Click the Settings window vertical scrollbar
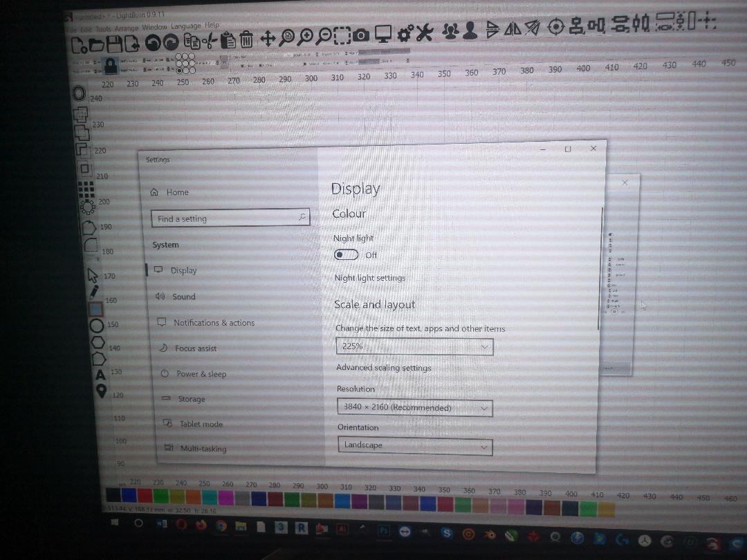The height and width of the screenshot is (560, 747). pos(600,269)
